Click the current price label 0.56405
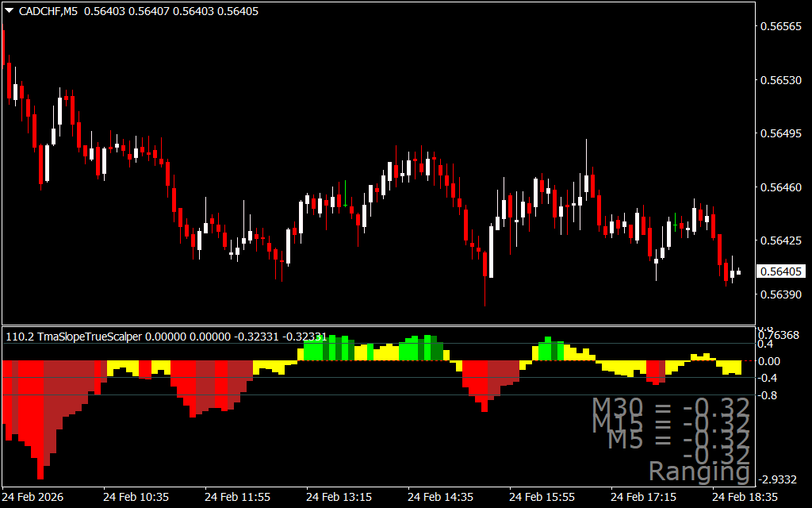The width and height of the screenshot is (812, 508). [781, 271]
